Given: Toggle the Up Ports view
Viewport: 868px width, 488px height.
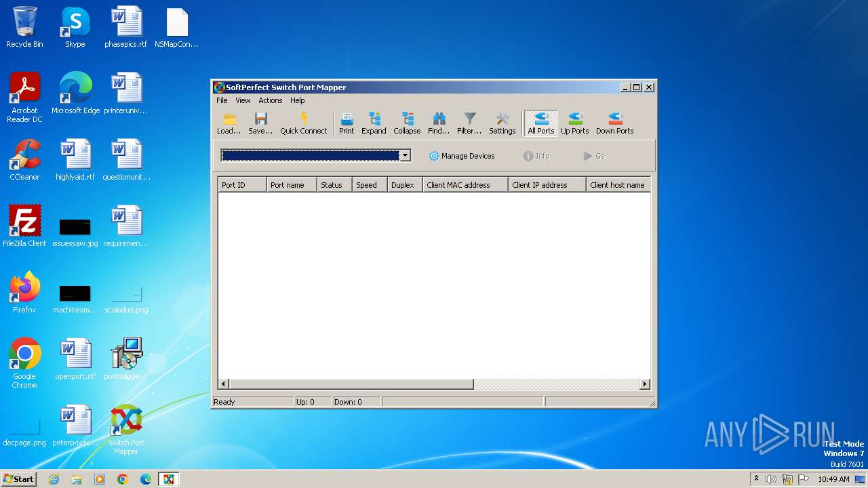Looking at the screenshot, I should coord(574,123).
